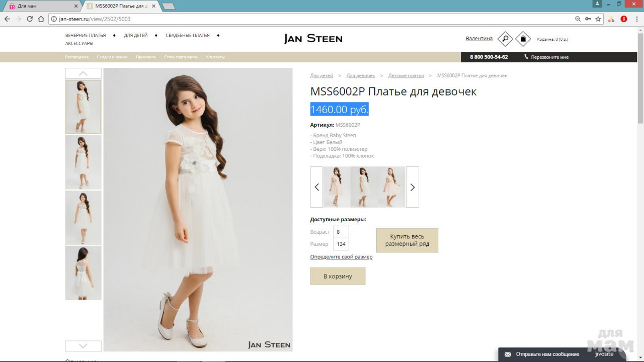Open the shopping bag cart icon
This screenshot has width=644, height=362.
point(523,39)
